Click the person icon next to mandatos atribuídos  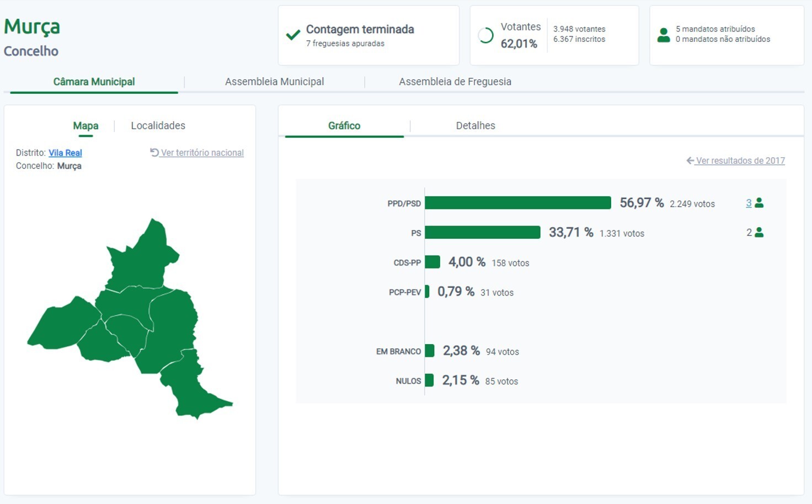664,35
